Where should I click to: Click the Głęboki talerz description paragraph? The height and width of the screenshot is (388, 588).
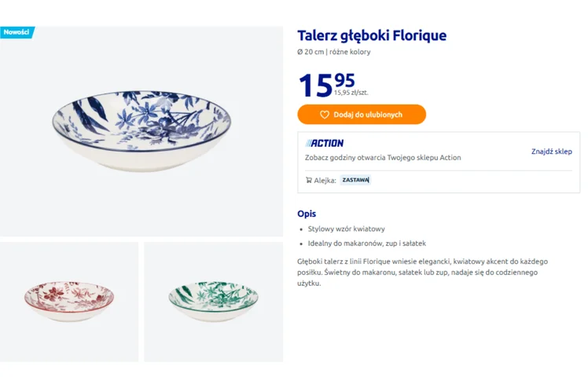coord(422,272)
